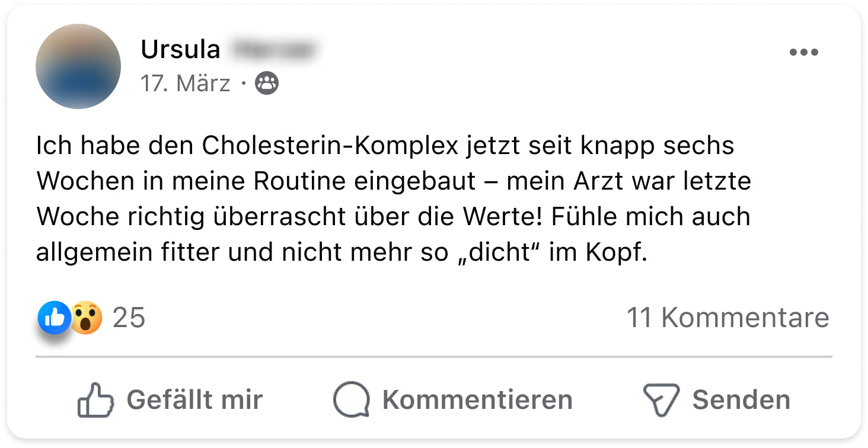Viewport: 868px width, 448px height.
Task: Click the thumbs-up outline icon for Gefällt mir
Action: pos(95,400)
